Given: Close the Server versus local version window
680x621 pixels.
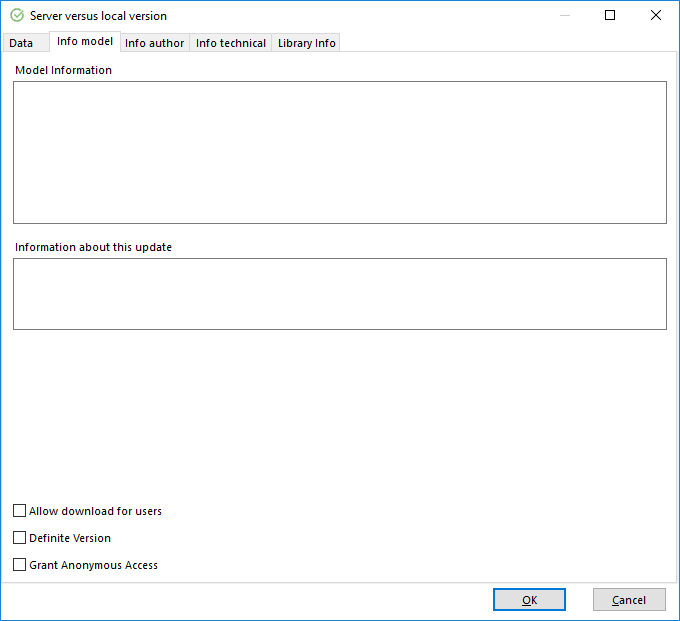Looking at the screenshot, I should 656,16.
